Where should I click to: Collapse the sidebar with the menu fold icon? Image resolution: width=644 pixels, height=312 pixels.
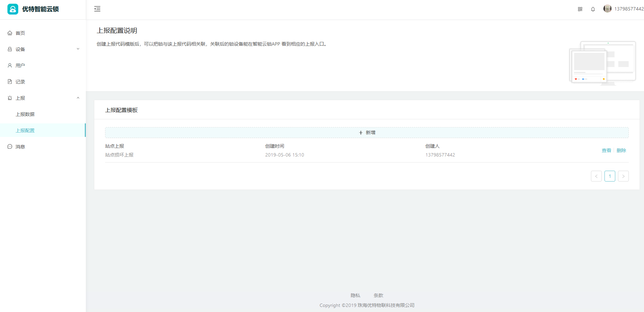[x=97, y=9]
